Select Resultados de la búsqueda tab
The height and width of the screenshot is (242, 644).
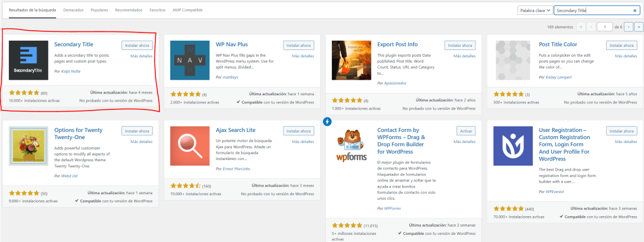(32, 10)
